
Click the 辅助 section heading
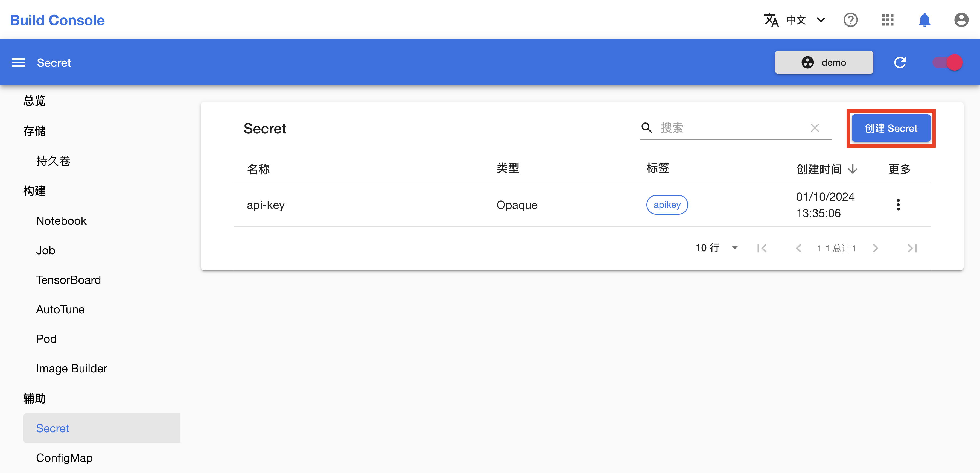click(x=34, y=398)
